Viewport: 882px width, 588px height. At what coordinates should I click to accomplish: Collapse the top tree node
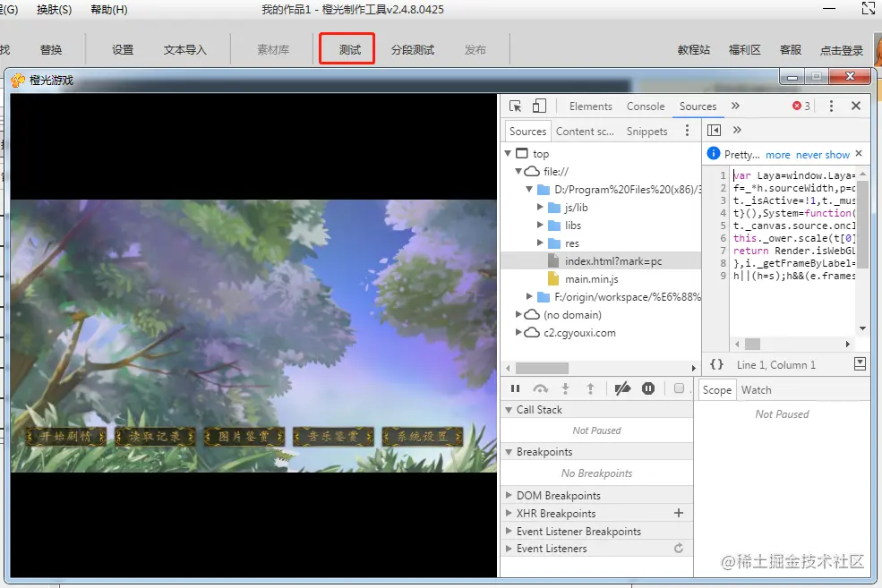click(x=508, y=153)
